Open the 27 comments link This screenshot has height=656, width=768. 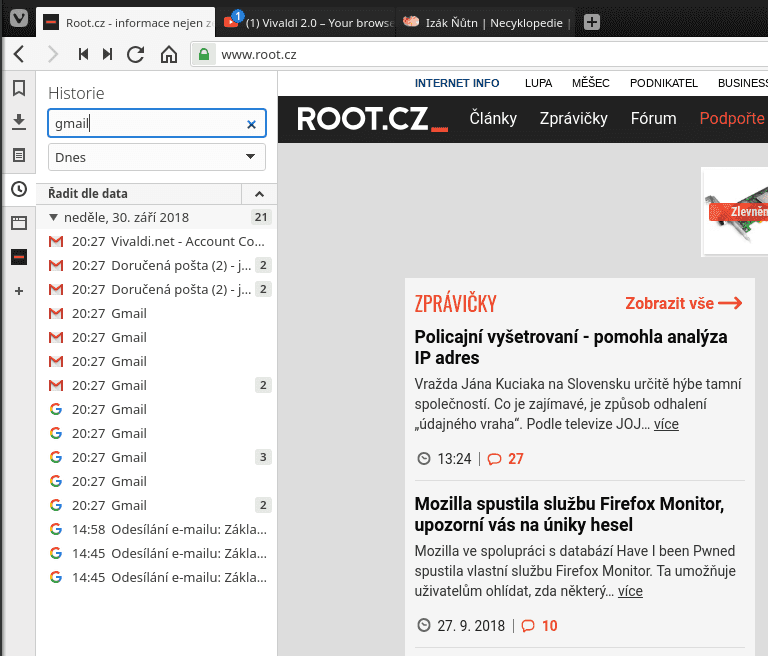(x=505, y=459)
